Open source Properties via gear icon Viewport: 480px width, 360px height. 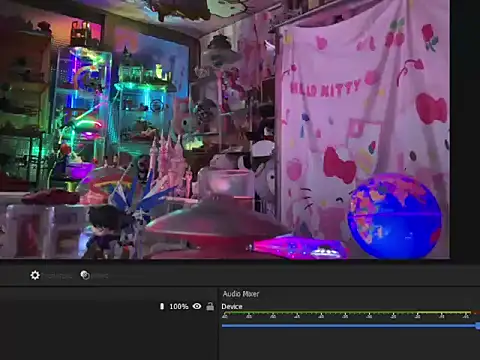click(x=35, y=275)
